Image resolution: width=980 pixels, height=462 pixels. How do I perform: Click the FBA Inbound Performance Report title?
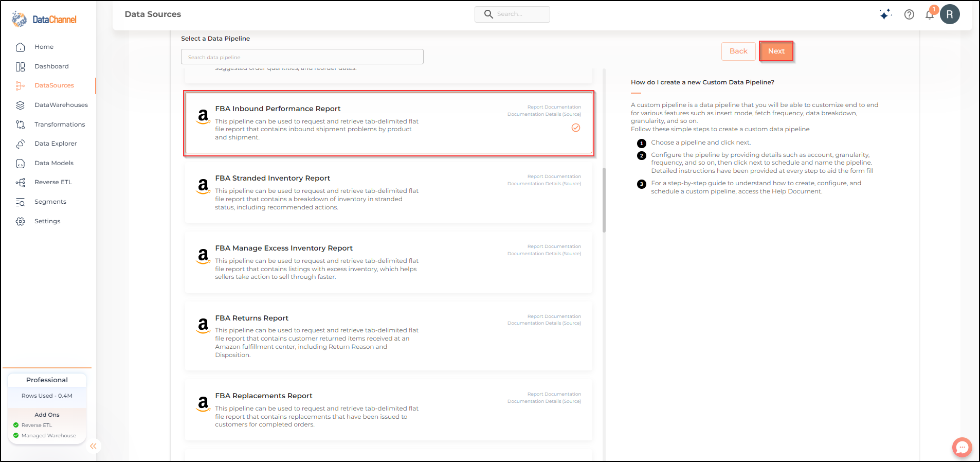[x=278, y=109]
